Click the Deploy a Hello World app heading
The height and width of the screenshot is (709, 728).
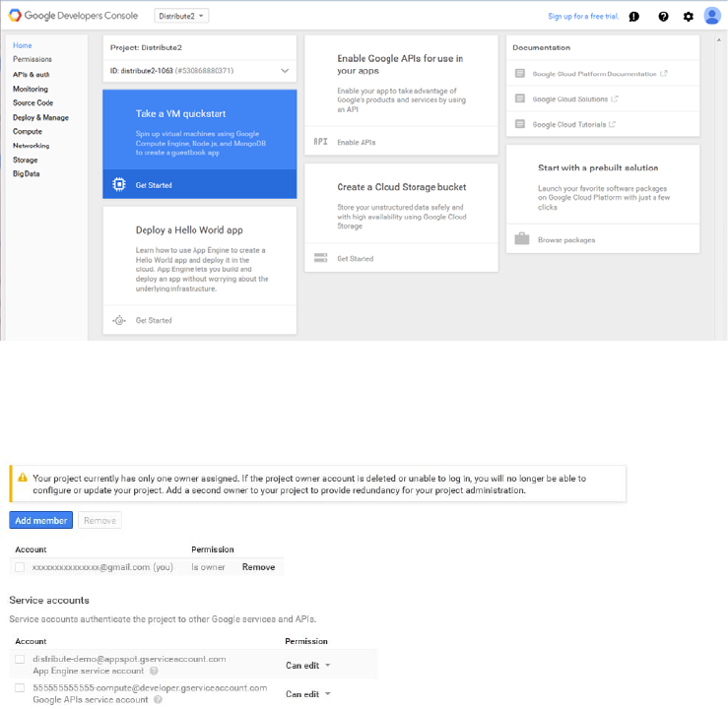point(189,230)
